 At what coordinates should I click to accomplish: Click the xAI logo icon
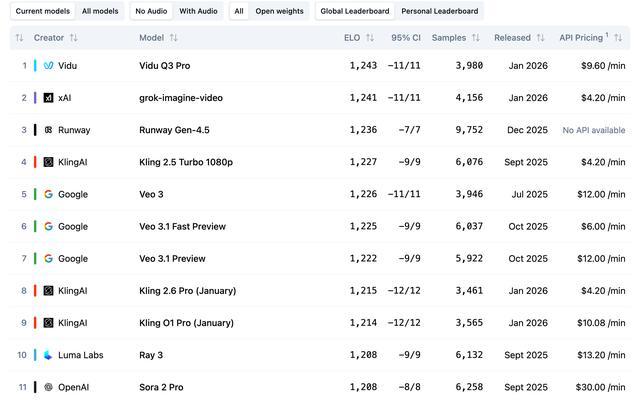48,98
